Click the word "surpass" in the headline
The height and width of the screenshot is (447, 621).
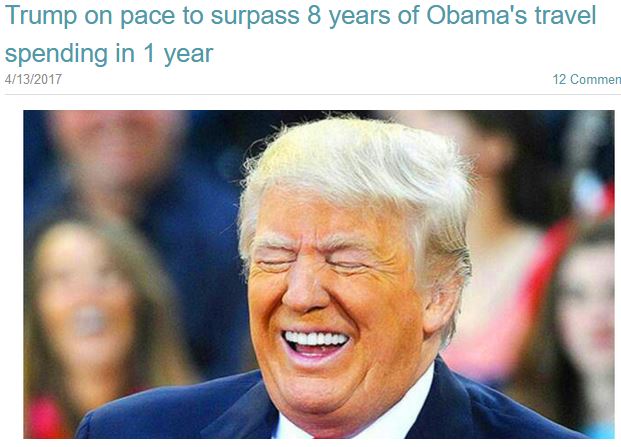click(255, 17)
